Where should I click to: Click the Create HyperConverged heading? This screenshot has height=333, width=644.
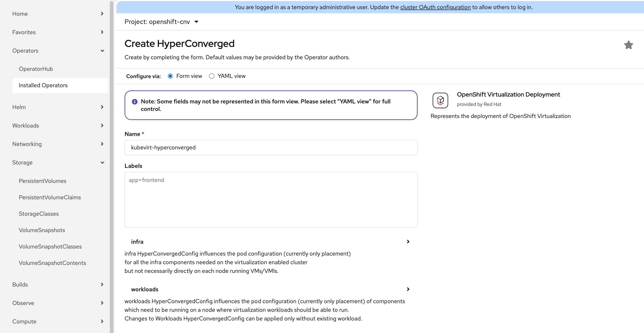179,44
